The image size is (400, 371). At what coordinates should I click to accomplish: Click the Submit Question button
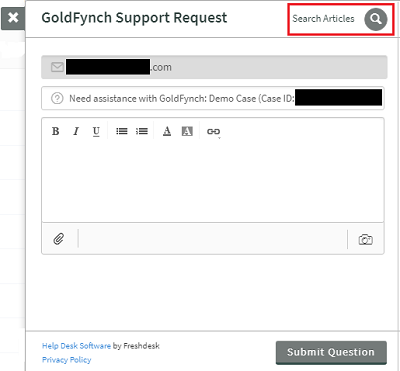coord(331,352)
